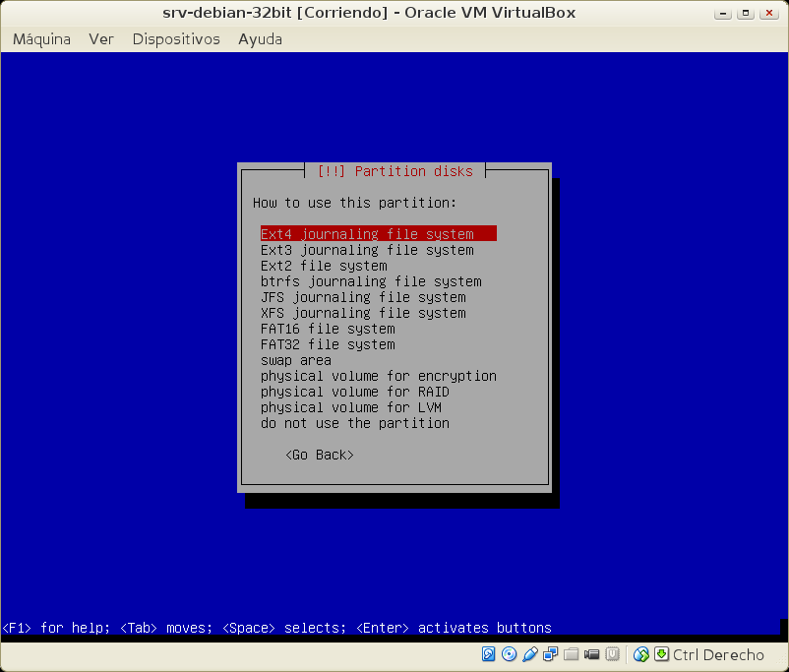The height and width of the screenshot is (672, 789).
Task: Click the hard disk activity icon
Action: click(x=489, y=654)
